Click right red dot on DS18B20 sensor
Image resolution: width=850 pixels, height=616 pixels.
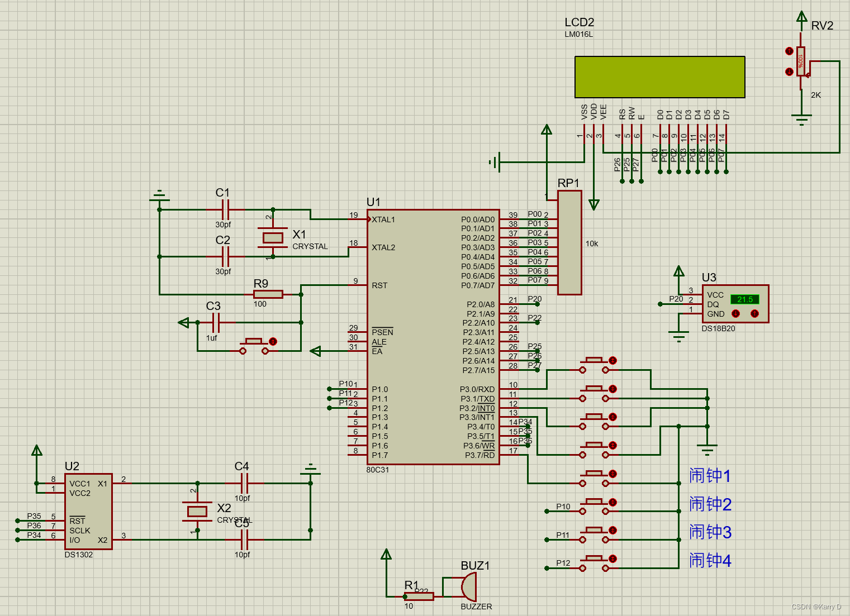click(x=755, y=314)
